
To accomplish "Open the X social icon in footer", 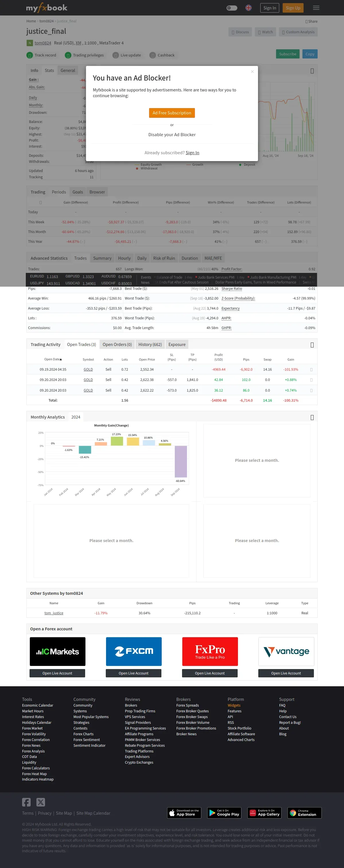I will pos(40,802).
